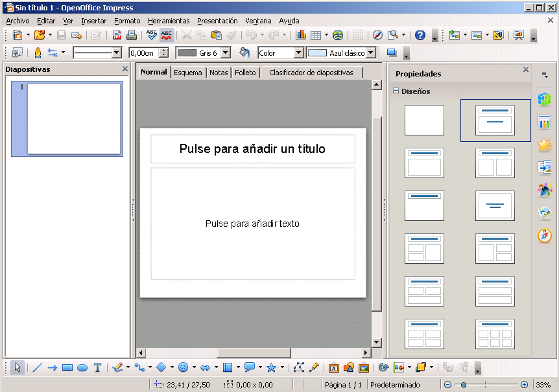Screen dimensions: 559x392
Task: Toggle the display grid icon
Action: click(x=357, y=35)
